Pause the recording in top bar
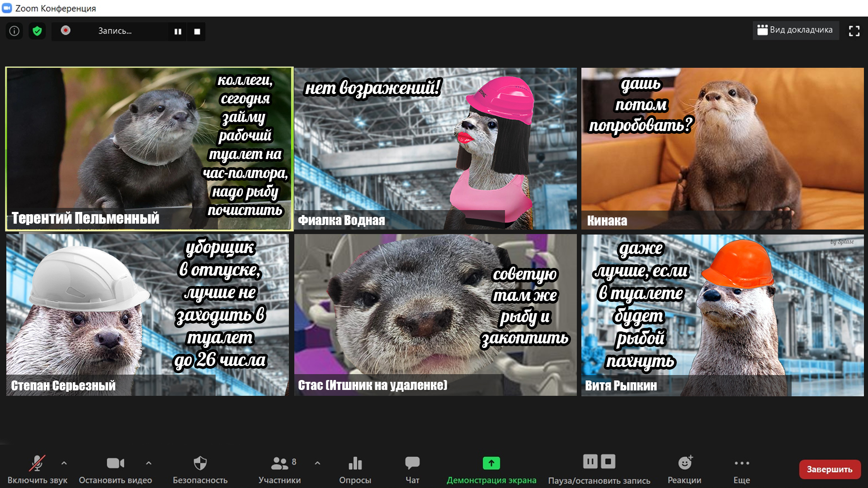The width and height of the screenshot is (868, 488). pos(178,32)
